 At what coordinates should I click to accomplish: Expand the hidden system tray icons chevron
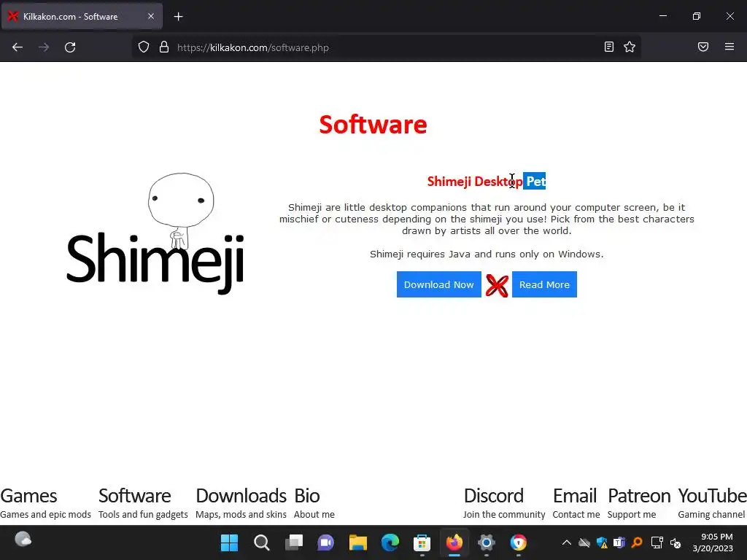point(566,542)
